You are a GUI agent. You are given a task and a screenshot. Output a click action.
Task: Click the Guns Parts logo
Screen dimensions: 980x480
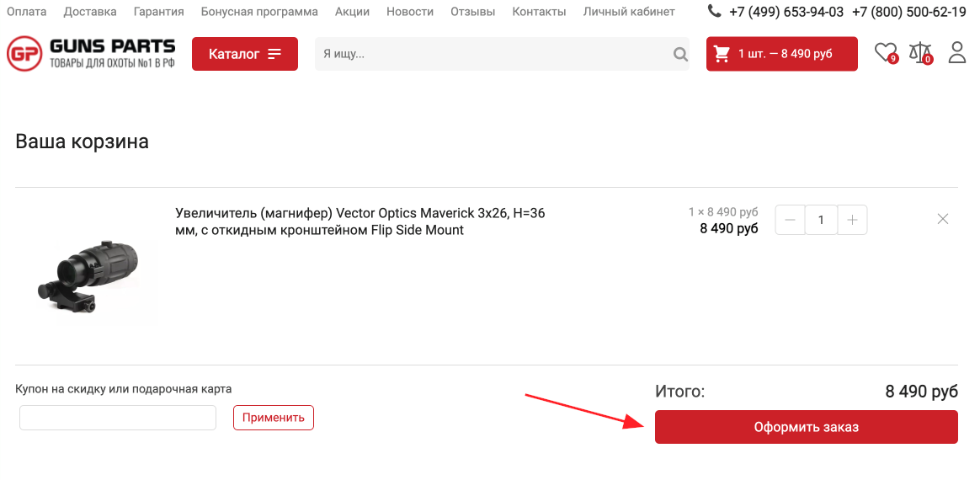pyautogui.click(x=91, y=53)
